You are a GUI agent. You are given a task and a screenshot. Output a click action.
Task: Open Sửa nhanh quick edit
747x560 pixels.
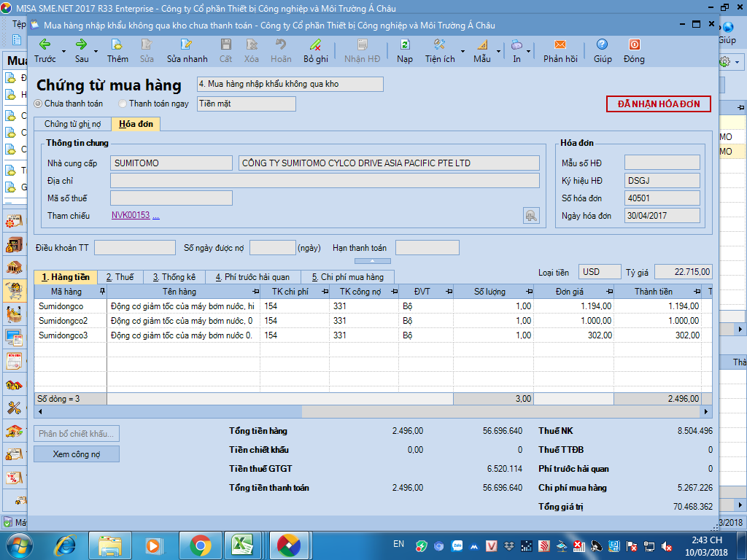click(x=187, y=50)
